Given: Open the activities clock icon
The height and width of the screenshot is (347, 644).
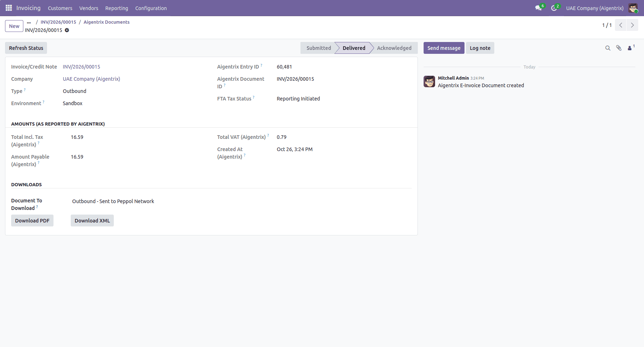Looking at the screenshot, I should [554, 8].
